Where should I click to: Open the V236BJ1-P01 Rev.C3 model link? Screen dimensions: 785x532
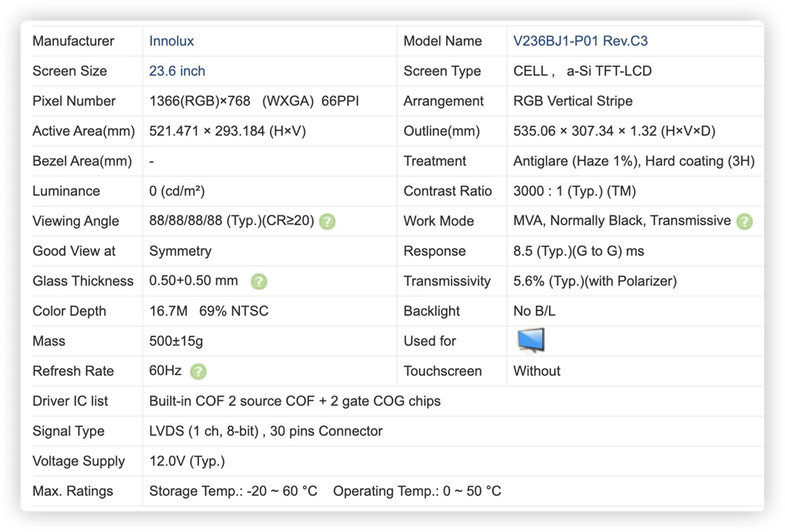[x=580, y=41]
